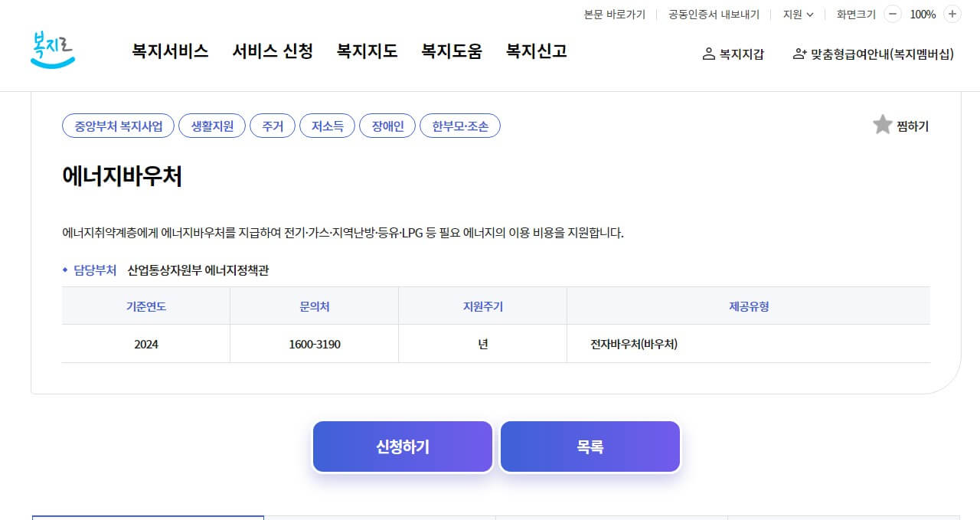Open 복지지갑 via the person icon

coord(710,54)
